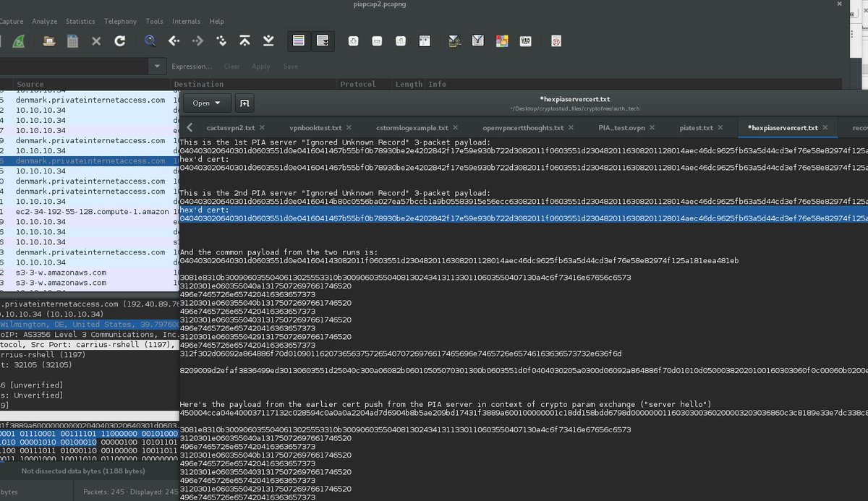
Task: Open the Help menu
Action: 217,22
